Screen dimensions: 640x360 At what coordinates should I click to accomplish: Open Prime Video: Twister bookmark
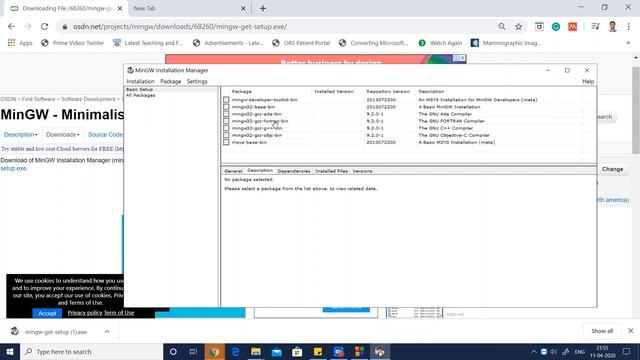73,43
